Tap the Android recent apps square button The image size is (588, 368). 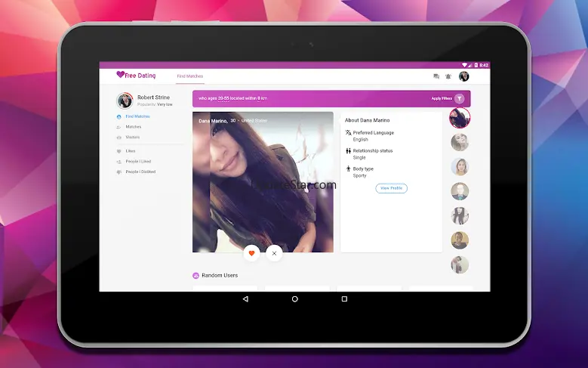pyautogui.click(x=344, y=299)
